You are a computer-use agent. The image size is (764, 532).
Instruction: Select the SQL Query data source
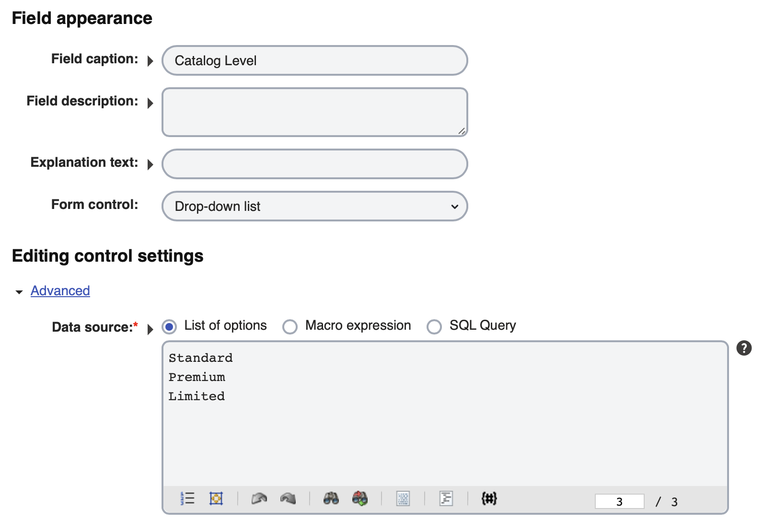[434, 327]
